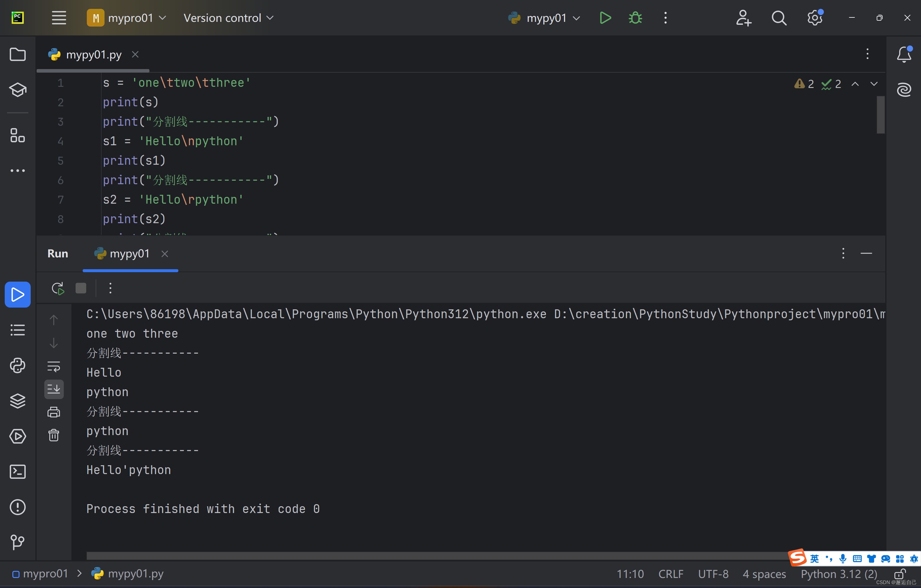
Task: Click the CRLF line separator in status bar
Action: [671, 574]
